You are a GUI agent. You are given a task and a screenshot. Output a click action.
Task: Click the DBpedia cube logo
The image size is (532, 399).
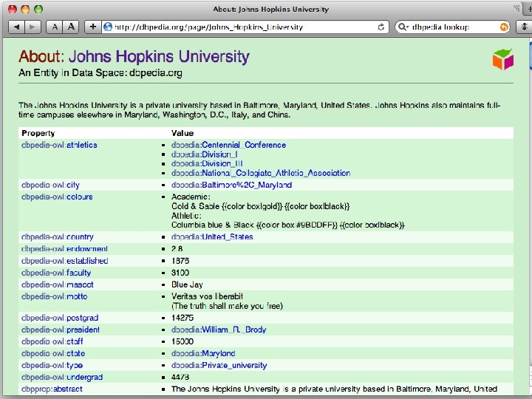(x=503, y=59)
